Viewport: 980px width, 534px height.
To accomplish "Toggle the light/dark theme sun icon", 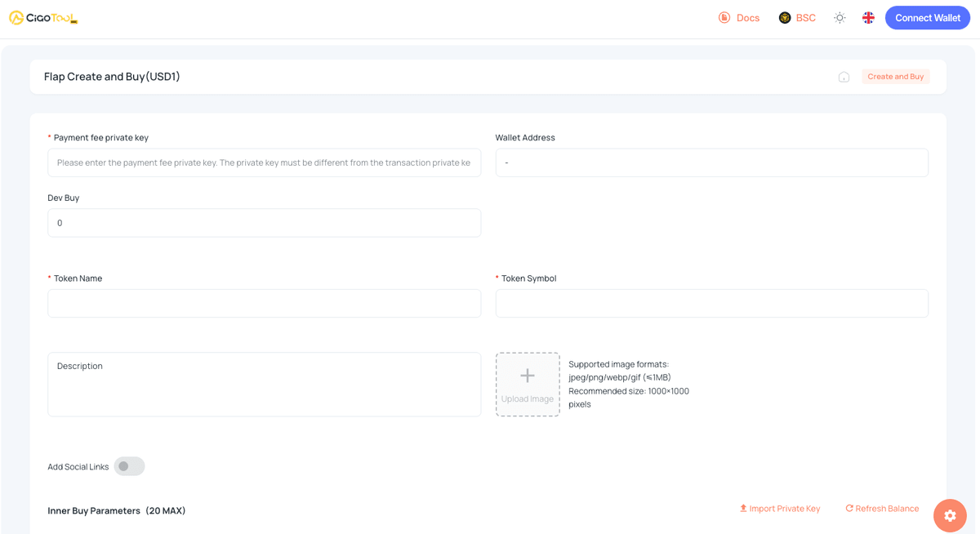I will 840,18.
